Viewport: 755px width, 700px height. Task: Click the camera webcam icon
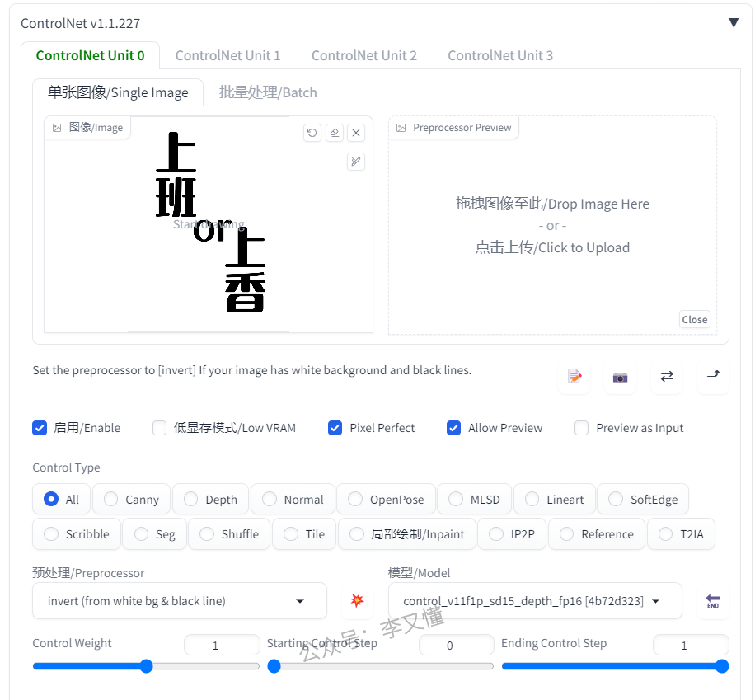[x=620, y=377]
